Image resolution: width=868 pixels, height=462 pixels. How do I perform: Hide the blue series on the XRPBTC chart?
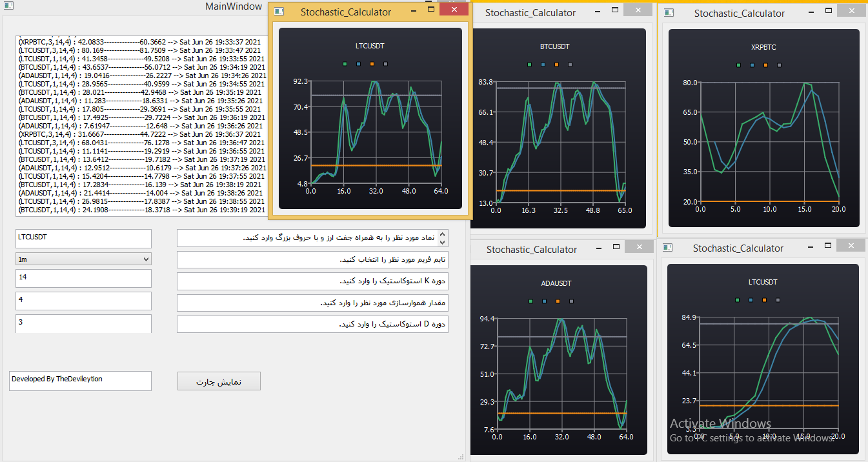point(752,66)
